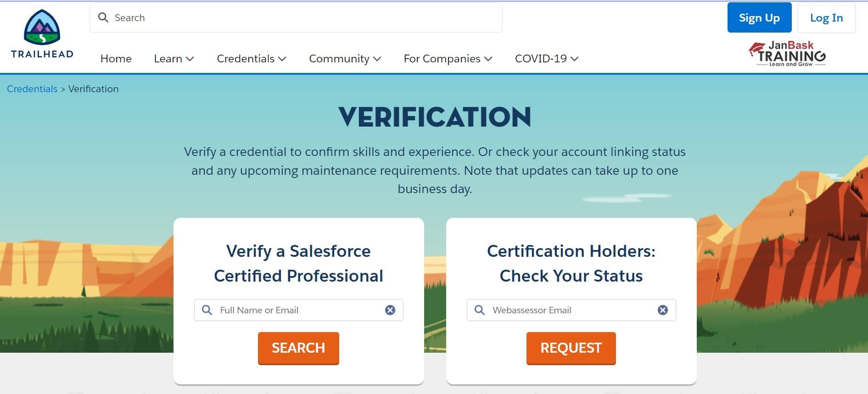This screenshot has height=394, width=868.
Task: Click 'Certification Holders: Check Your Status' heading
Action: [x=571, y=263]
